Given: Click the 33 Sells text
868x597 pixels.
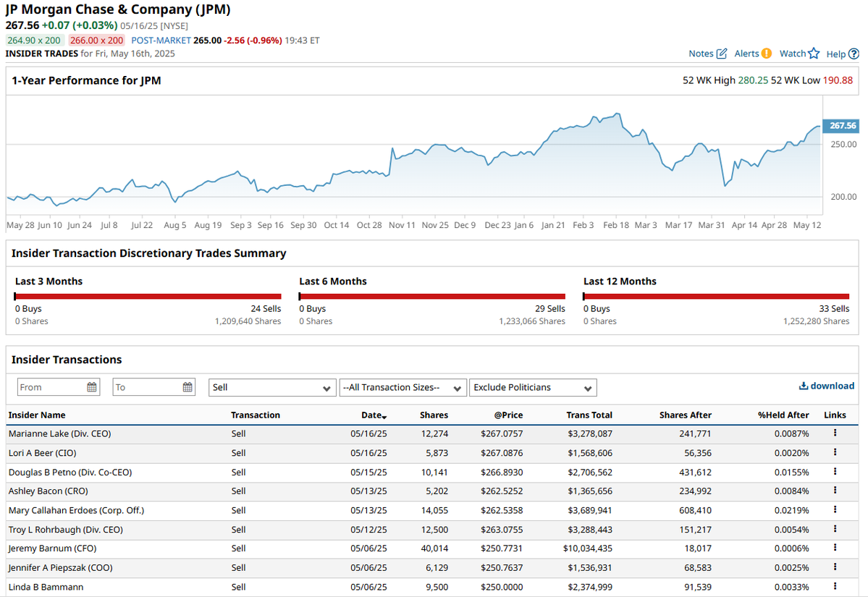Looking at the screenshot, I should tap(834, 309).
